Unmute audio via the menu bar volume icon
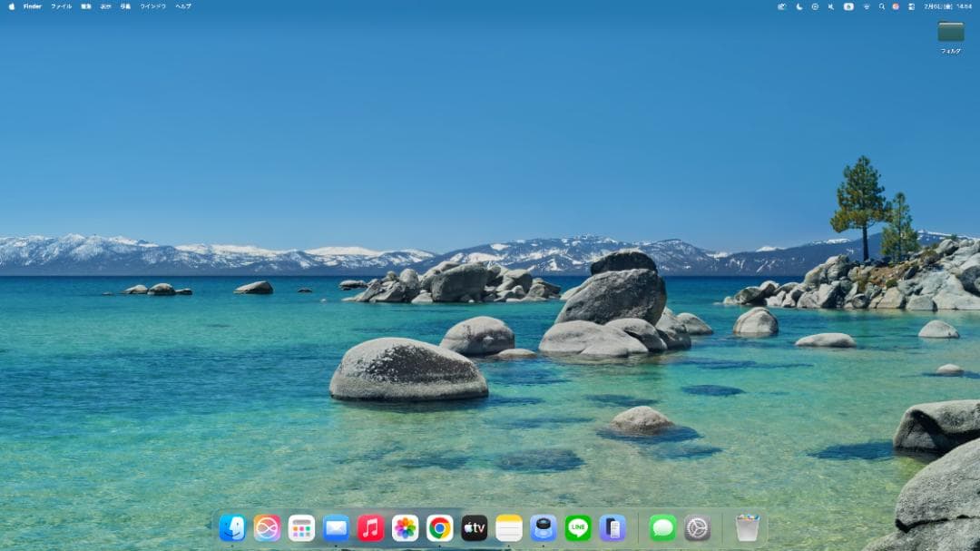980x551 pixels. pyautogui.click(x=831, y=6)
